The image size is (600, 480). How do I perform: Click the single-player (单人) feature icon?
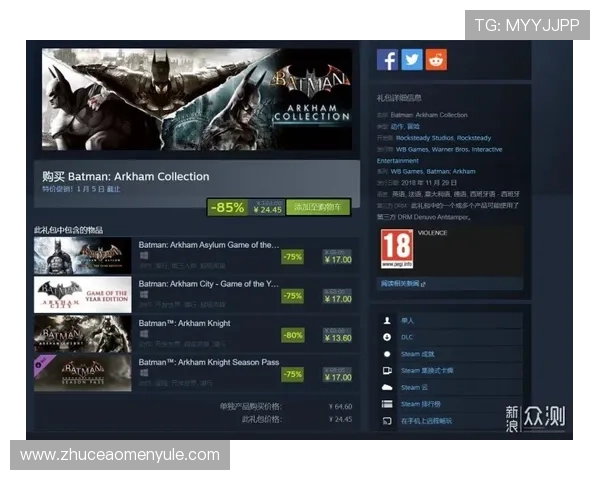[387, 321]
